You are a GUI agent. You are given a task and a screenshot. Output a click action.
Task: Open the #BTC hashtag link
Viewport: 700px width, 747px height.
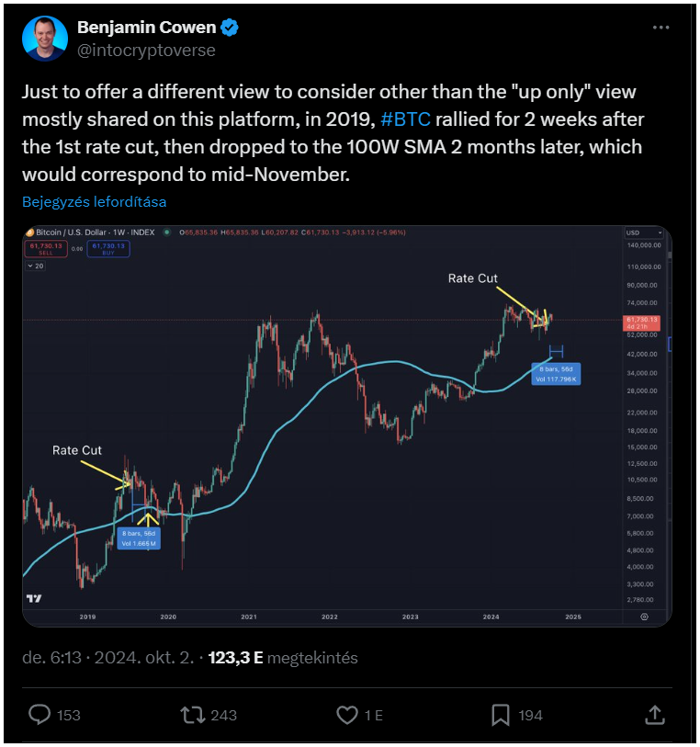406,119
